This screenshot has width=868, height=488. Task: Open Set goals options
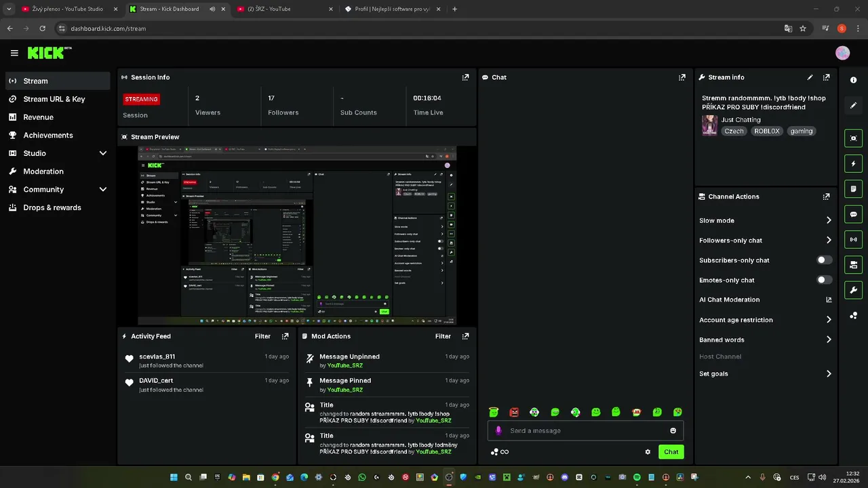point(765,373)
